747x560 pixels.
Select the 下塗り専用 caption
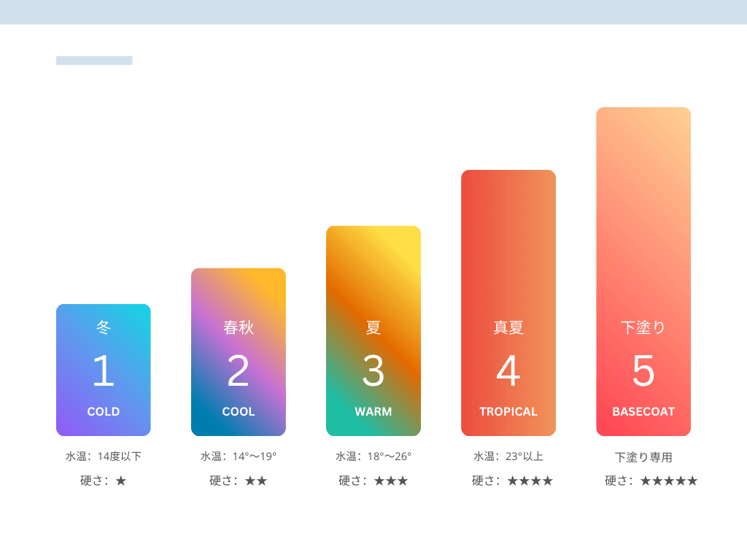click(643, 457)
